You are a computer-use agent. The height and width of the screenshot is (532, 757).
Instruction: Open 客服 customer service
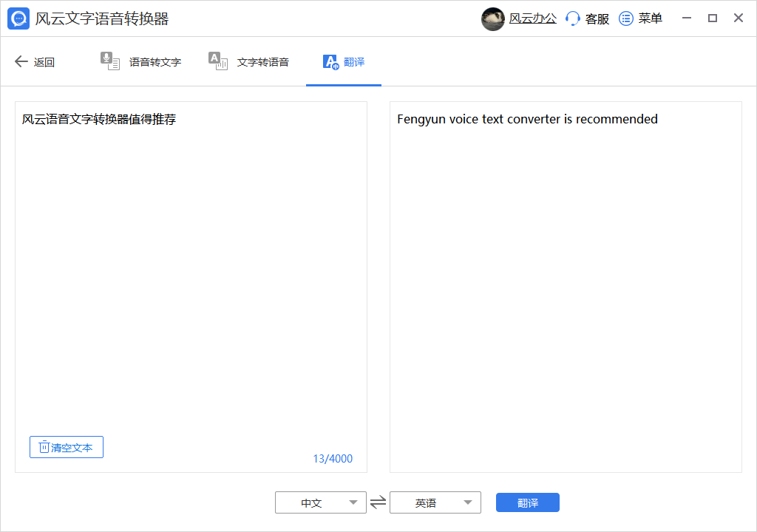tap(597, 18)
